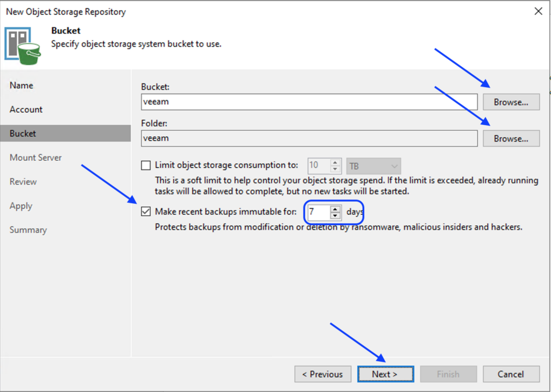This screenshot has width=551, height=392.
Task: Select the immutable days number field
Action: 318,212
